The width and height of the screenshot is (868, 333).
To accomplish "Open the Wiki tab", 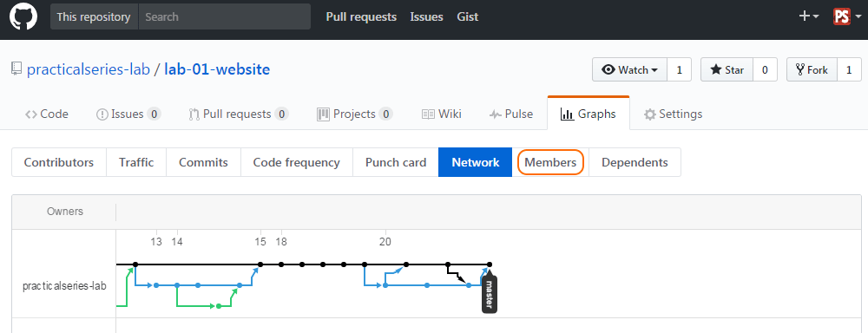I will (441, 114).
